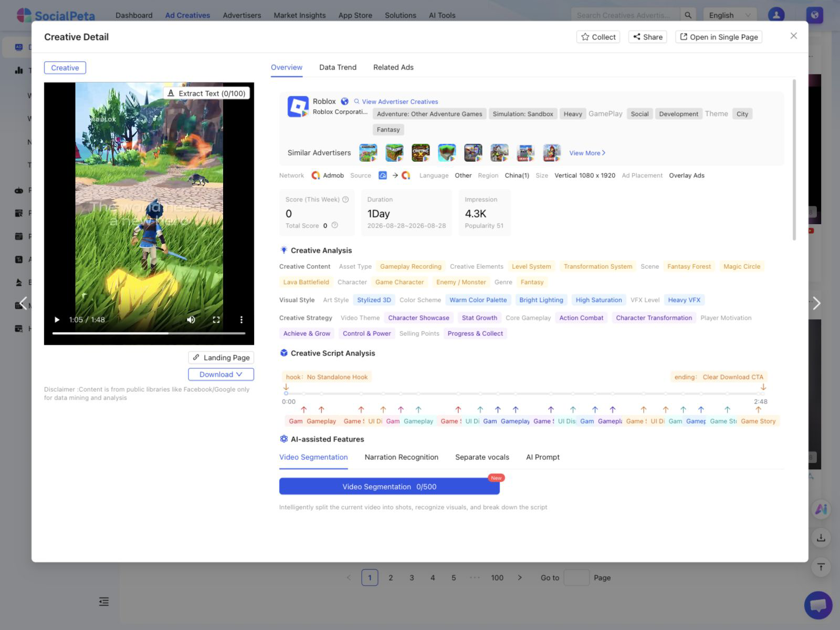Play the Roblox ad video
This screenshot has height=630, width=840.
pos(57,320)
